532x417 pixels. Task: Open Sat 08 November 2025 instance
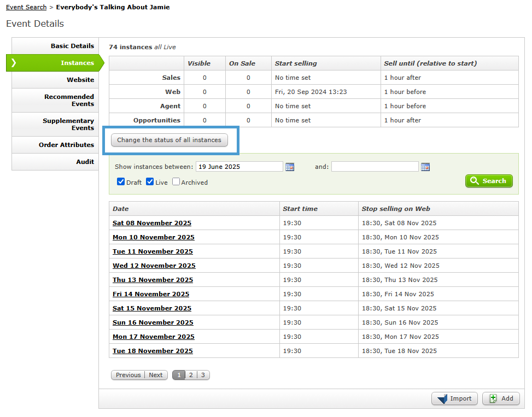tap(152, 223)
